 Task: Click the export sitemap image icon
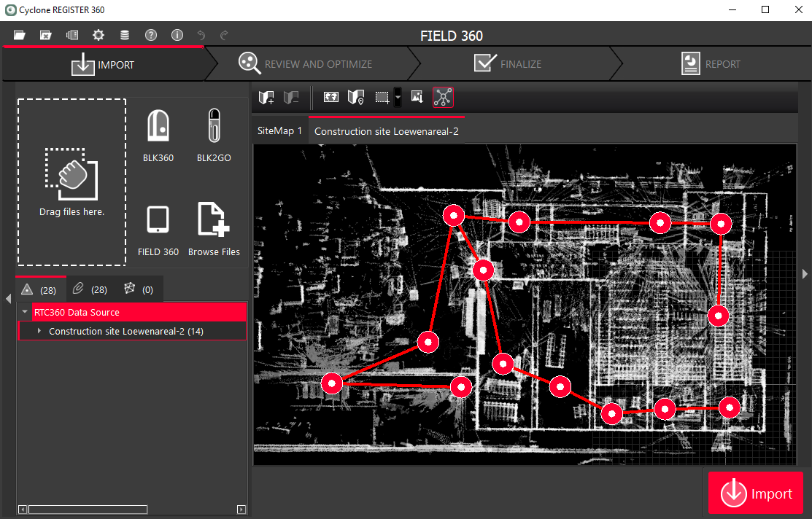[417, 96]
